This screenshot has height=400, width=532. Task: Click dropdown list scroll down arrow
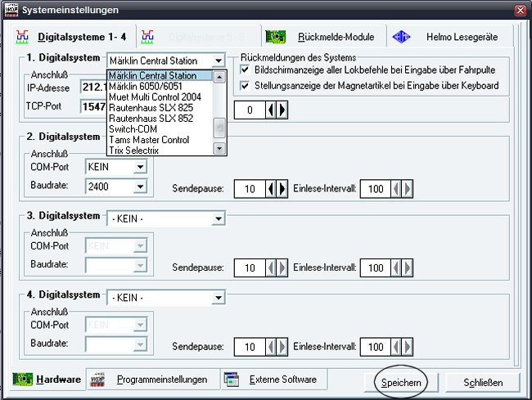tap(219, 149)
